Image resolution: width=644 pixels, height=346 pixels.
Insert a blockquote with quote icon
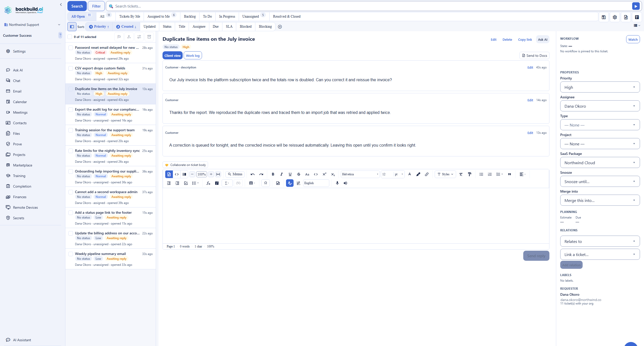509,174
